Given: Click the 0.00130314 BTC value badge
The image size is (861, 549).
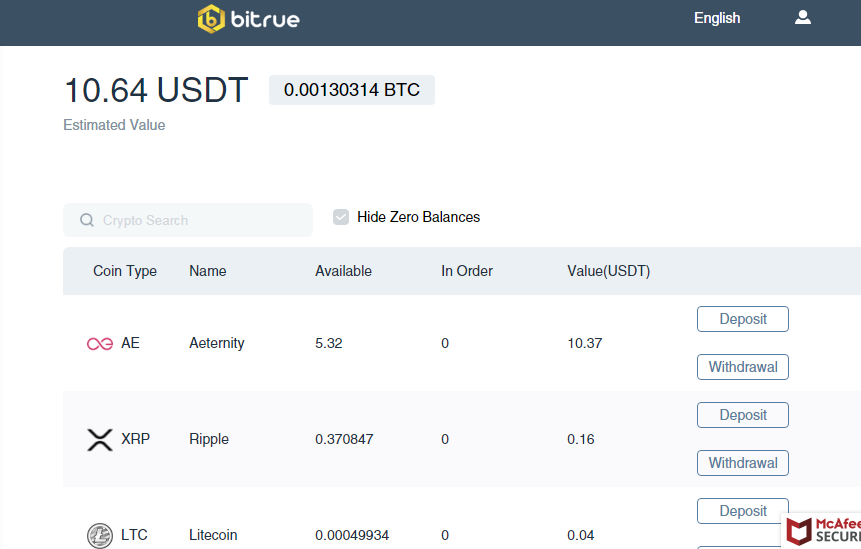Looking at the screenshot, I should tap(352, 90).
